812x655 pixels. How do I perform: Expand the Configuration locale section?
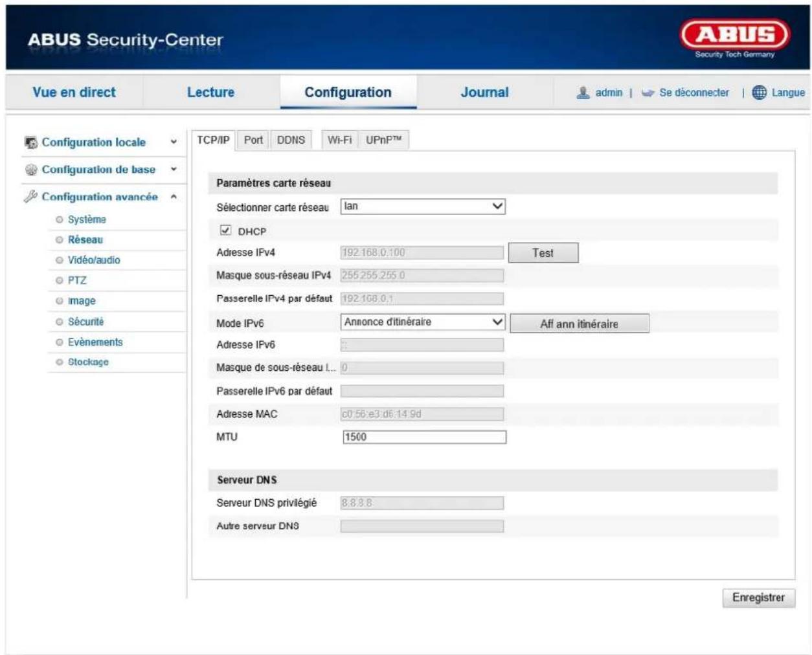coord(174,142)
